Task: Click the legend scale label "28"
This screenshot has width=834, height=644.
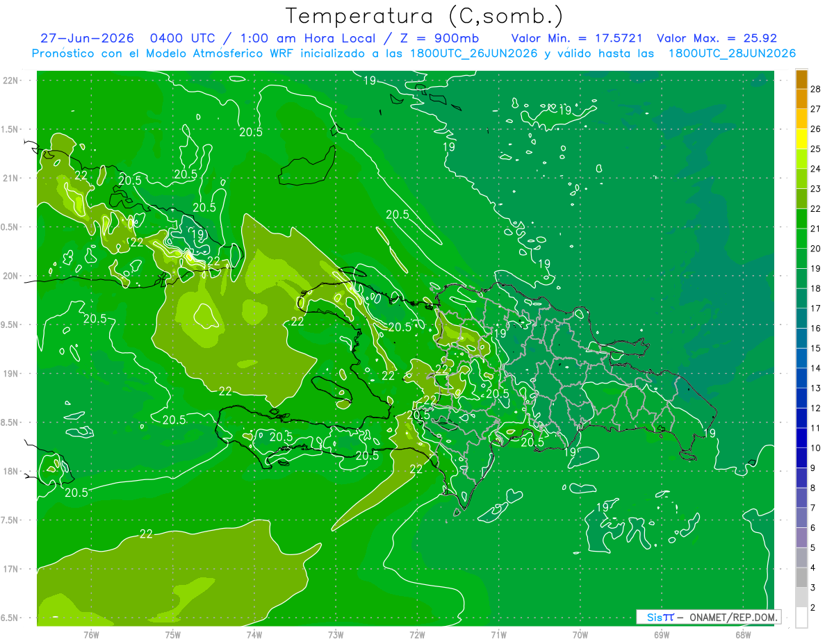Action: click(817, 90)
